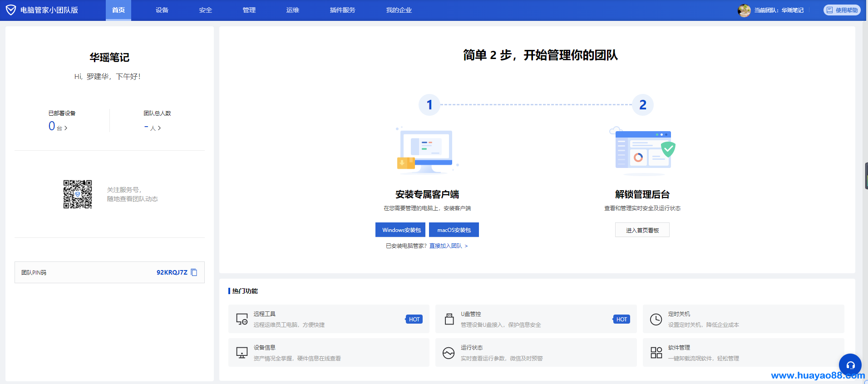
Task: Click the install client computer illustration
Action: [x=427, y=151]
